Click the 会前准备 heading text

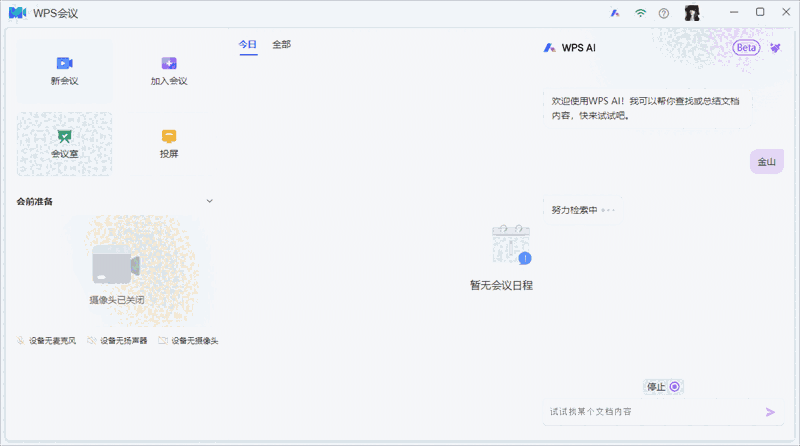tap(35, 202)
